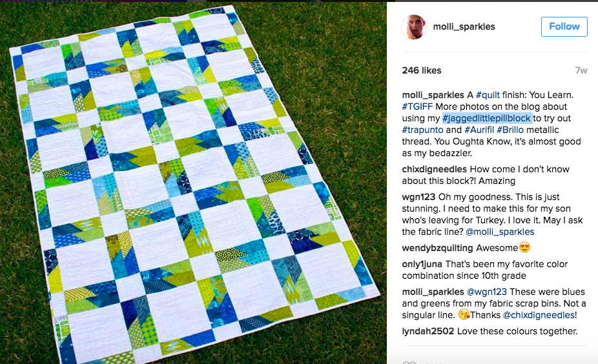Viewport: 598px width, 364px height.
Task: Open the #Brillo hashtag
Action: (510, 130)
